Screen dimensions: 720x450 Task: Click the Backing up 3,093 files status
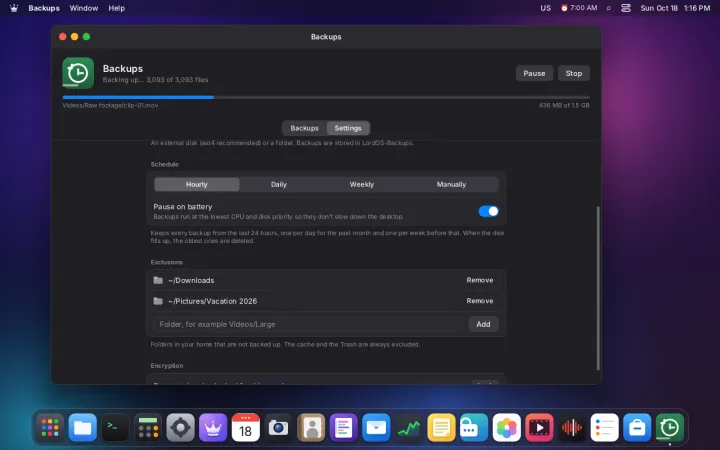point(155,79)
